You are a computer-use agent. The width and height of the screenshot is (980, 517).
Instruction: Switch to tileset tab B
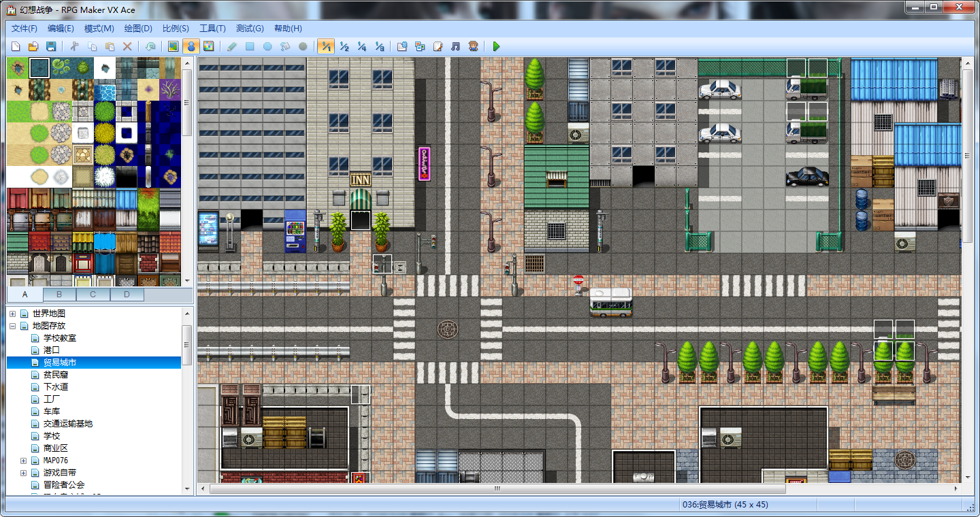pos(59,295)
